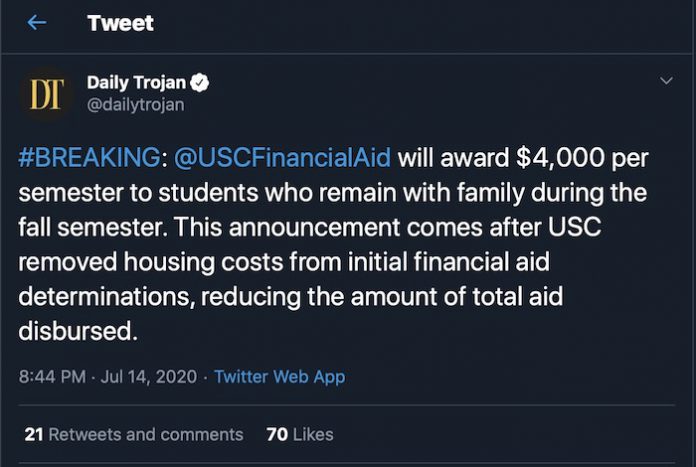View the 21 Retweets and comments
The height and width of the screenshot is (467, 696).
[x=134, y=435]
